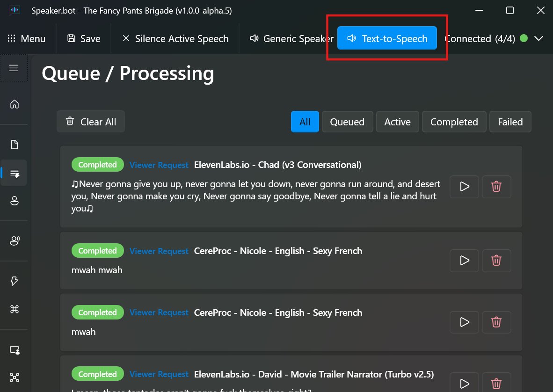Select the Failed filter tab
The image size is (553, 392).
[510, 122]
